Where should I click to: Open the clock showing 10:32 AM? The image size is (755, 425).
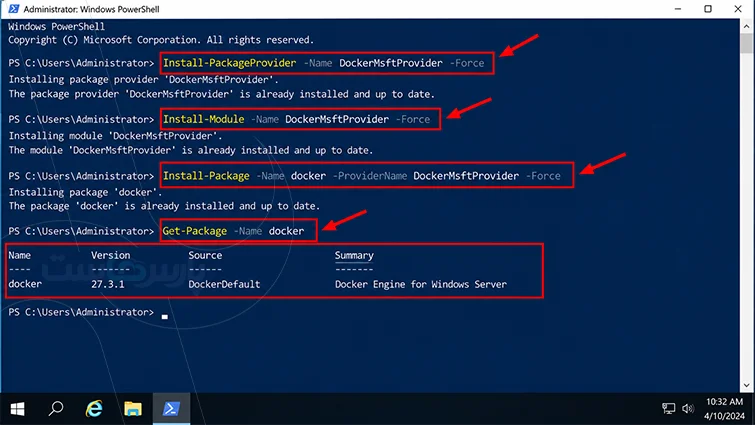[724, 402]
